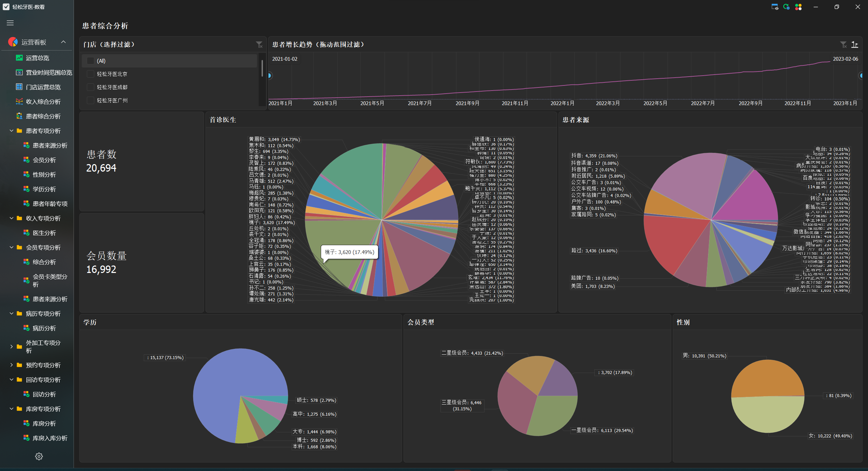Select the 硕士: 578 education label
The height and width of the screenshot is (471, 868).
pyautogui.click(x=316, y=400)
